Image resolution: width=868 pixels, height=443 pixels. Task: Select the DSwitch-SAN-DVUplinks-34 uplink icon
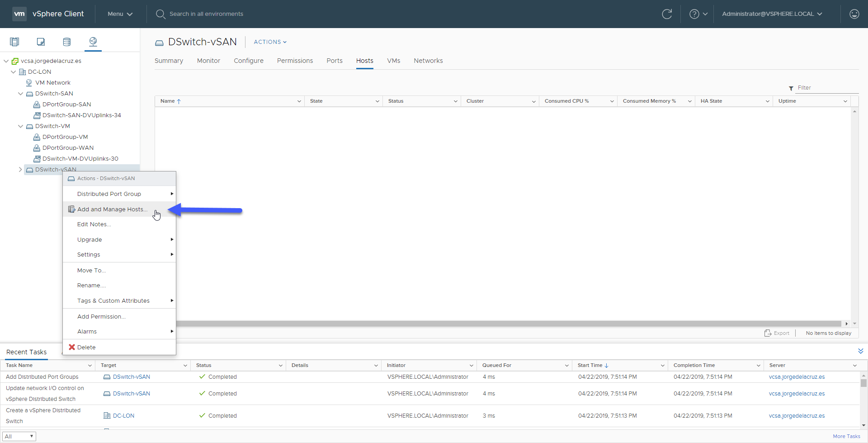(x=37, y=115)
